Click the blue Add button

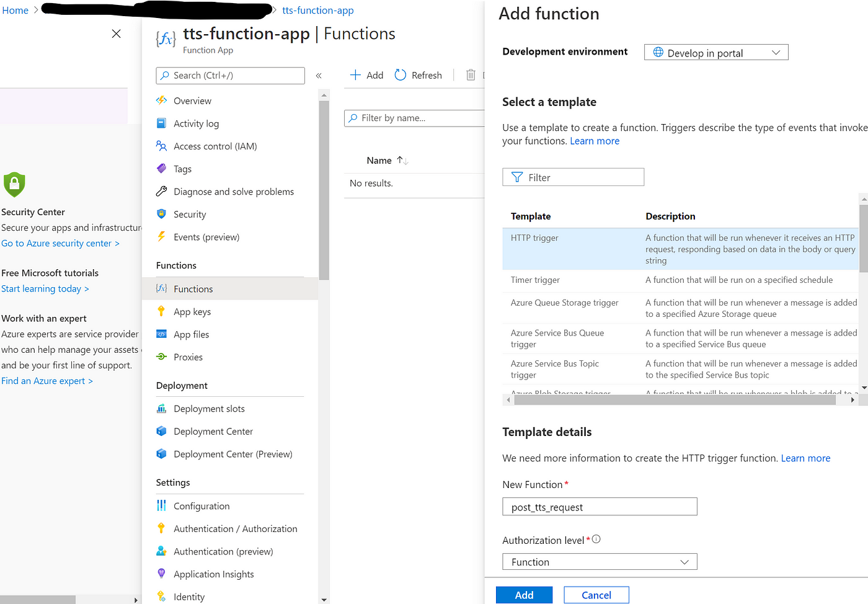[524, 595]
